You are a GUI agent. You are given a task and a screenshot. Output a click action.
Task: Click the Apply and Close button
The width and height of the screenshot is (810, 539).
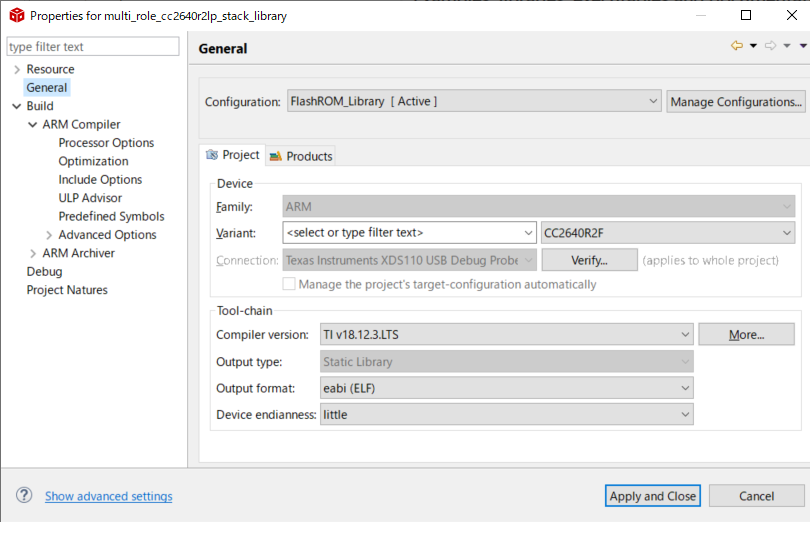(x=653, y=496)
